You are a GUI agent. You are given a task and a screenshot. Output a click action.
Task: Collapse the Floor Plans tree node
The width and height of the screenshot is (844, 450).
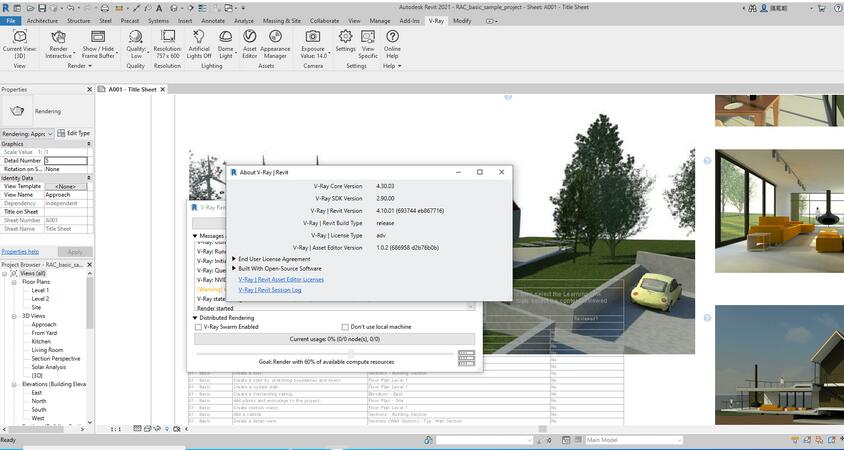(14, 282)
